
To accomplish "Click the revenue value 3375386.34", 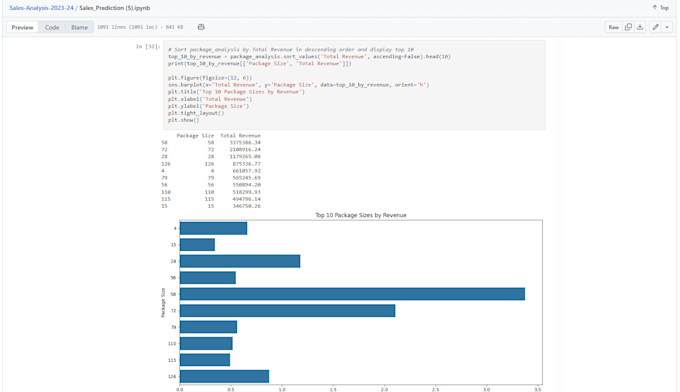I will [245, 143].
